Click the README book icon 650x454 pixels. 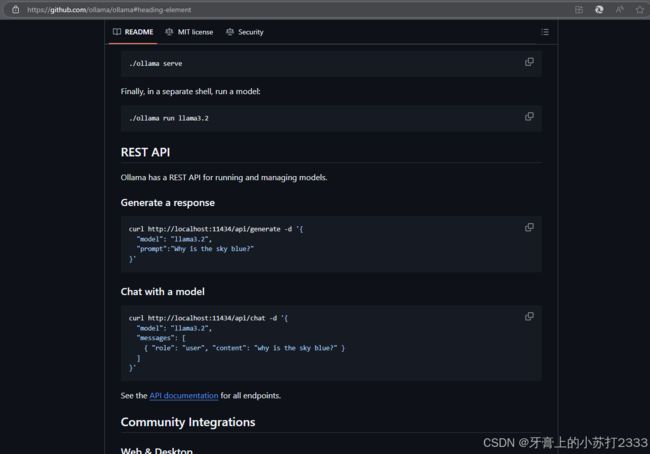[117, 32]
